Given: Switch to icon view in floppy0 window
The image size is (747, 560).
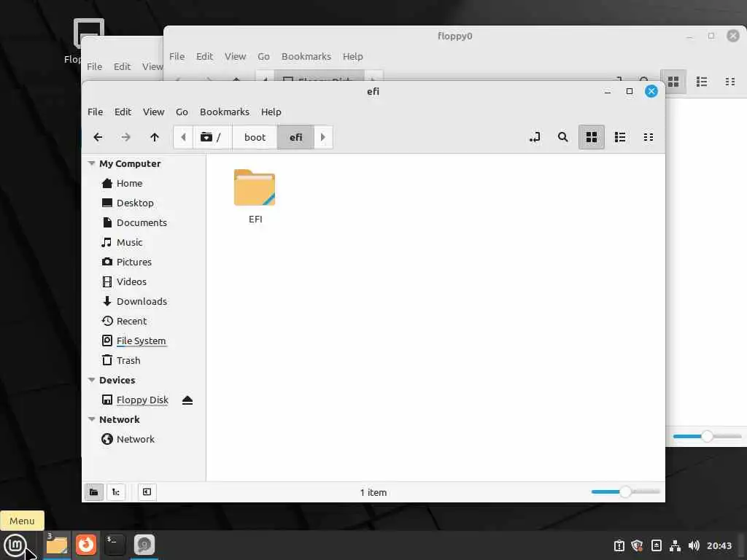Looking at the screenshot, I should click(673, 82).
